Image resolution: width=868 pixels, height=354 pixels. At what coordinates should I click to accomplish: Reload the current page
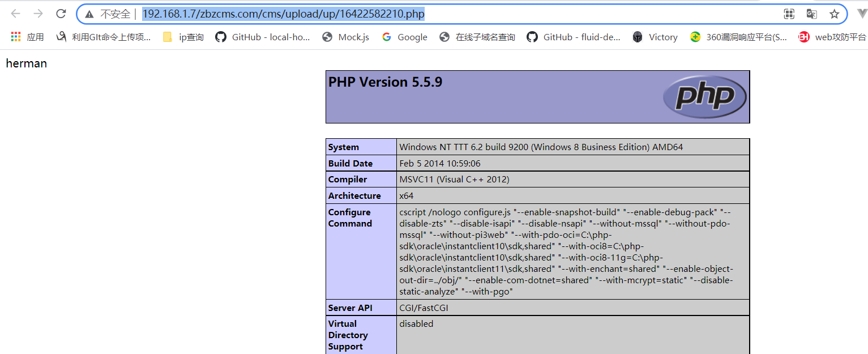click(x=61, y=14)
